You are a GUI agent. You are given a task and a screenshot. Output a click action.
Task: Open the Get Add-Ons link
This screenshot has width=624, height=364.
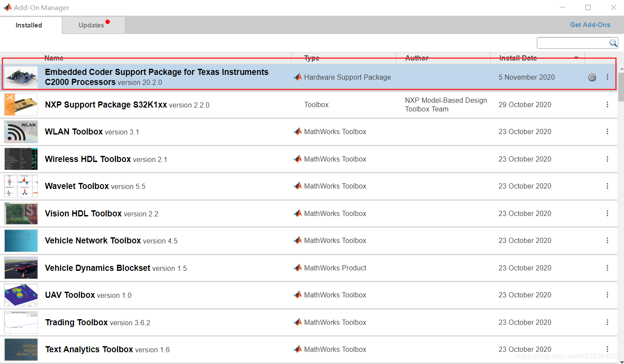pyautogui.click(x=590, y=25)
